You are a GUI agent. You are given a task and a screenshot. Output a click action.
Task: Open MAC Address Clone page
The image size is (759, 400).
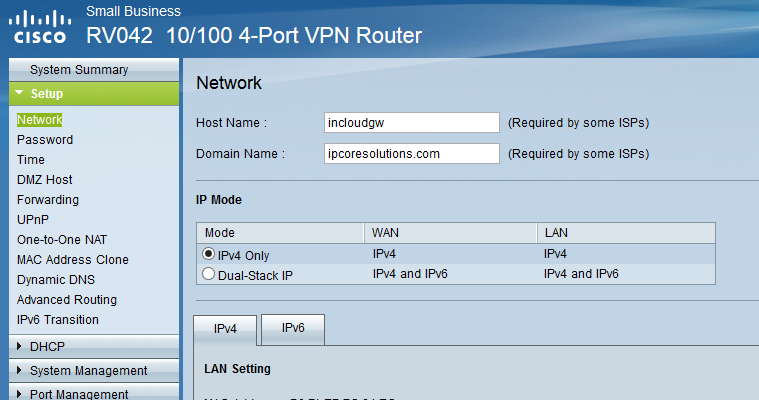coord(73,260)
